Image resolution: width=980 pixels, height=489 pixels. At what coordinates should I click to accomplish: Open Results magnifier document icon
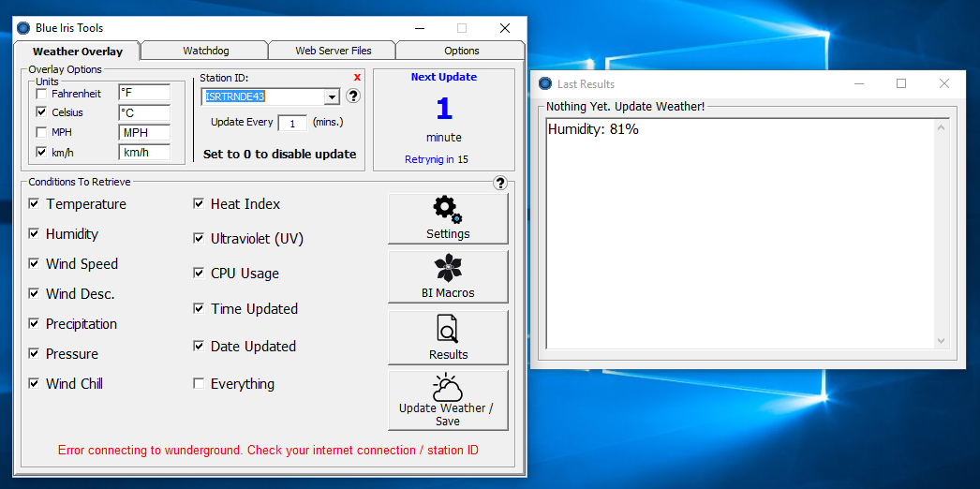pos(448,329)
